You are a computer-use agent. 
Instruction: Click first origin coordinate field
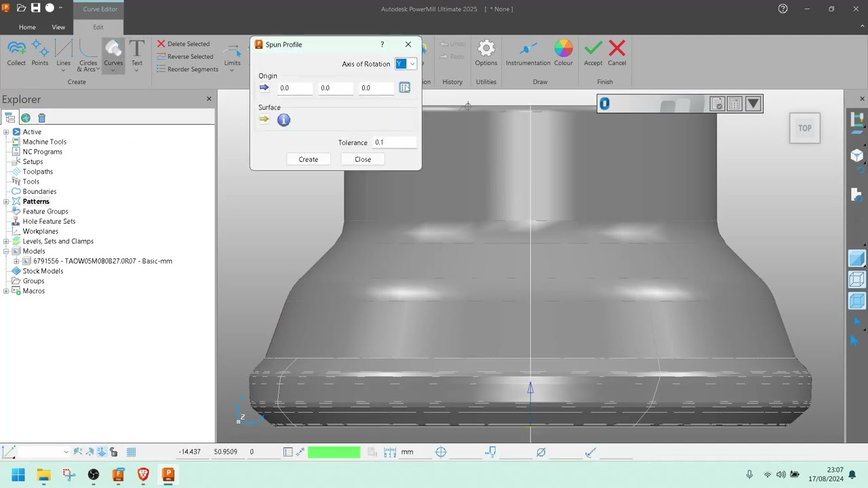click(294, 88)
